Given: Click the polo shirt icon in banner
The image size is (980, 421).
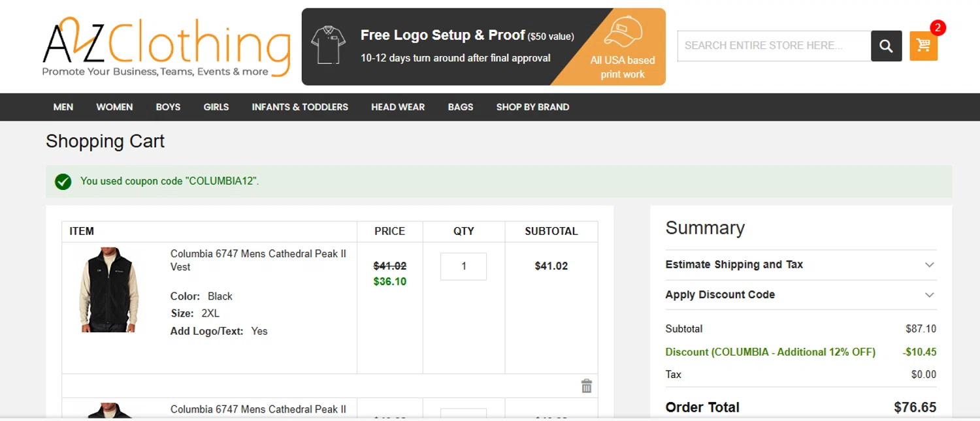Looking at the screenshot, I should 328,45.
